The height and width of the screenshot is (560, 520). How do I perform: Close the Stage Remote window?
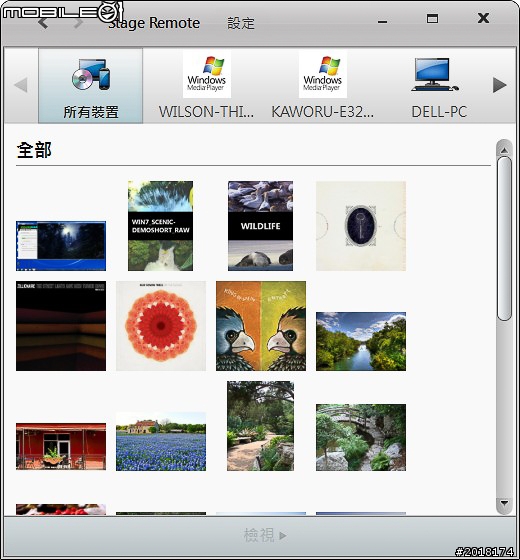pyautogui.click(x=483, y=18)
